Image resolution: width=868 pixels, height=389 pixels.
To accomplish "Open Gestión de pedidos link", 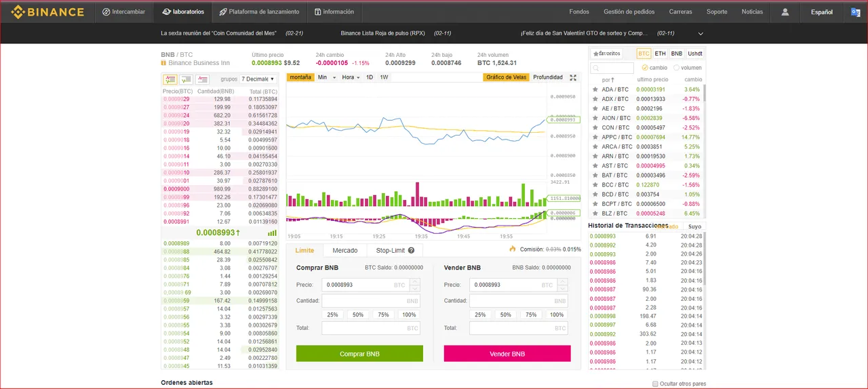I will tap(629, 12).
